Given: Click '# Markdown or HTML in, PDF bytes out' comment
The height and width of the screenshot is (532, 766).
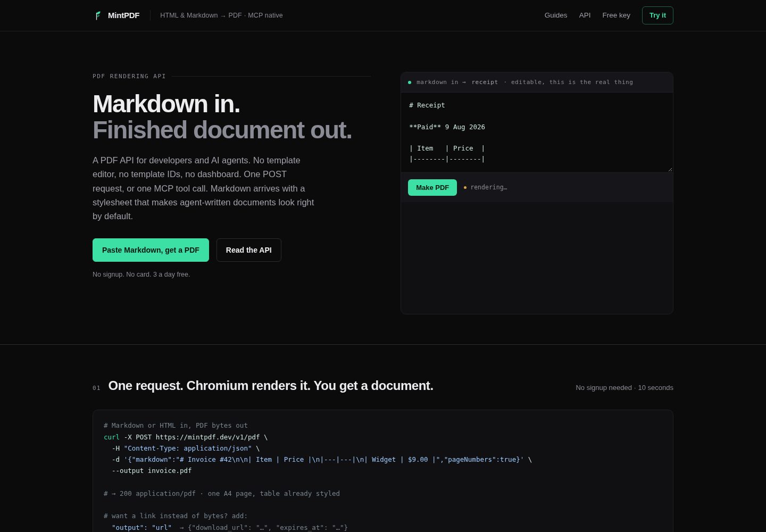Looking at the screenshot, I should pos(176,426).
